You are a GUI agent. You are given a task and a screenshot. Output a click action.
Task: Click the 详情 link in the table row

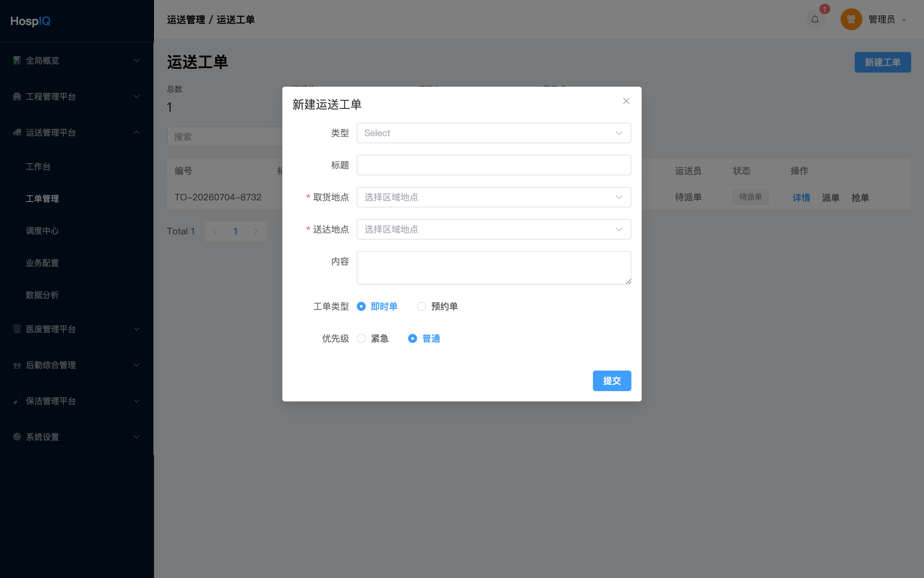coord(801,197)
